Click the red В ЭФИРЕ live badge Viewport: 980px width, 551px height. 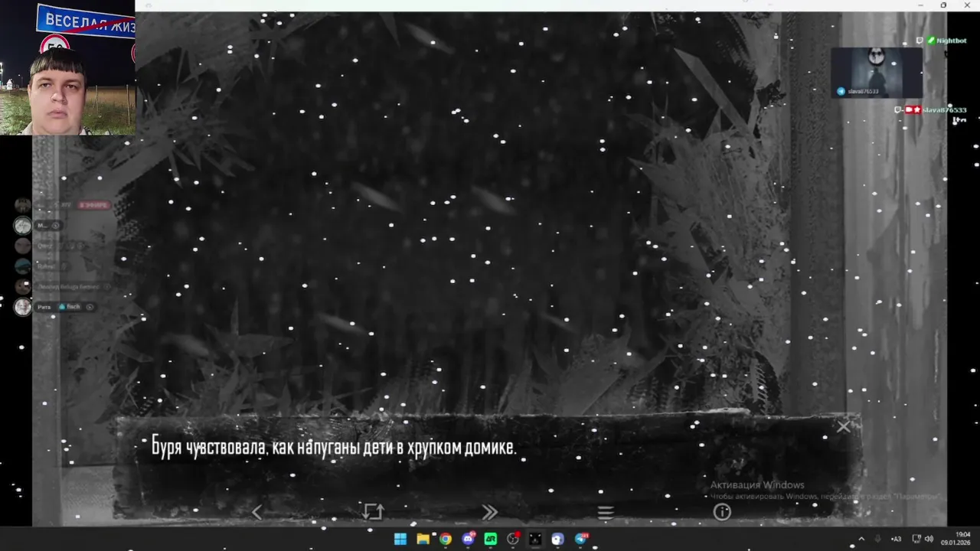(x=94, y=205)
